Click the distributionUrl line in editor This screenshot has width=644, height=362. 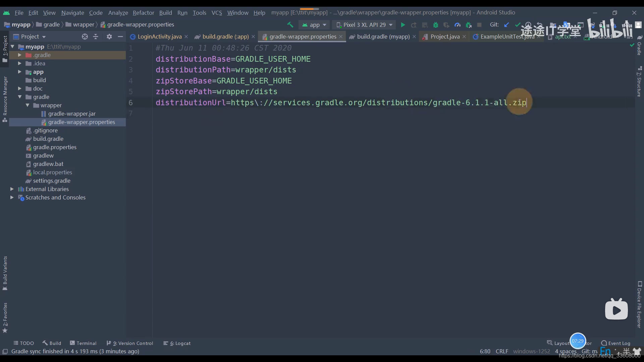point(341,103)
